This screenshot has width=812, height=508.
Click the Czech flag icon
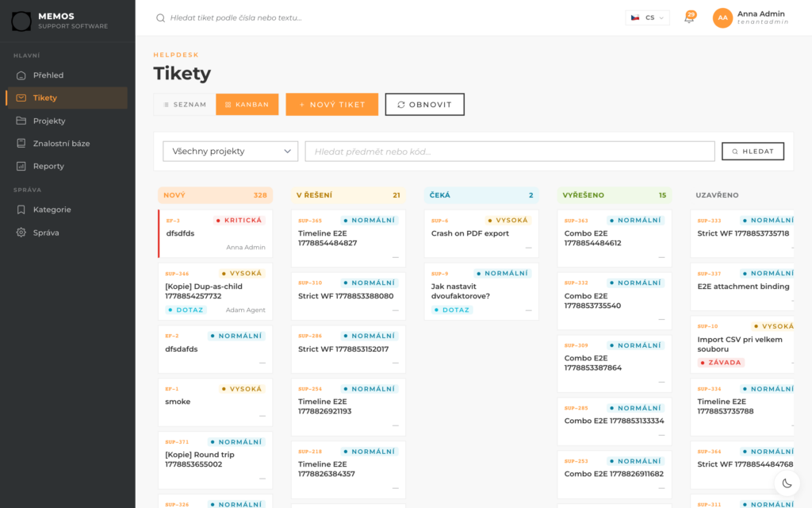pyautogui.click(x=635, y=17)
